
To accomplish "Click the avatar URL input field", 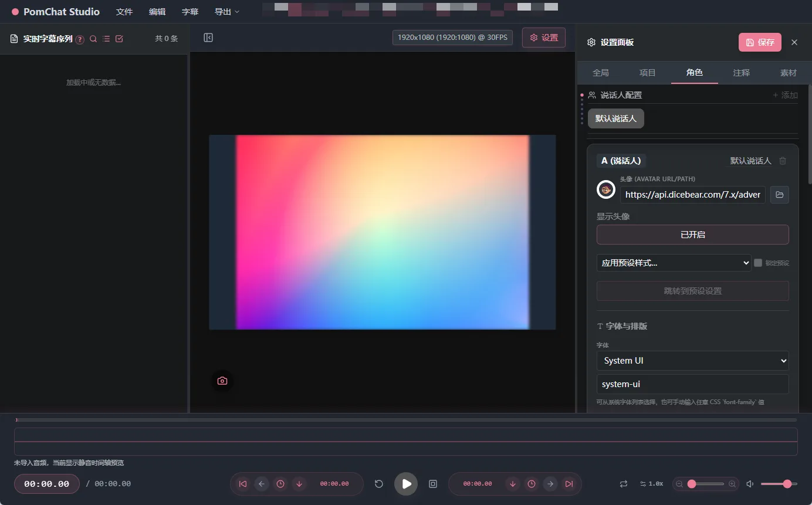I will pos(693,195).
